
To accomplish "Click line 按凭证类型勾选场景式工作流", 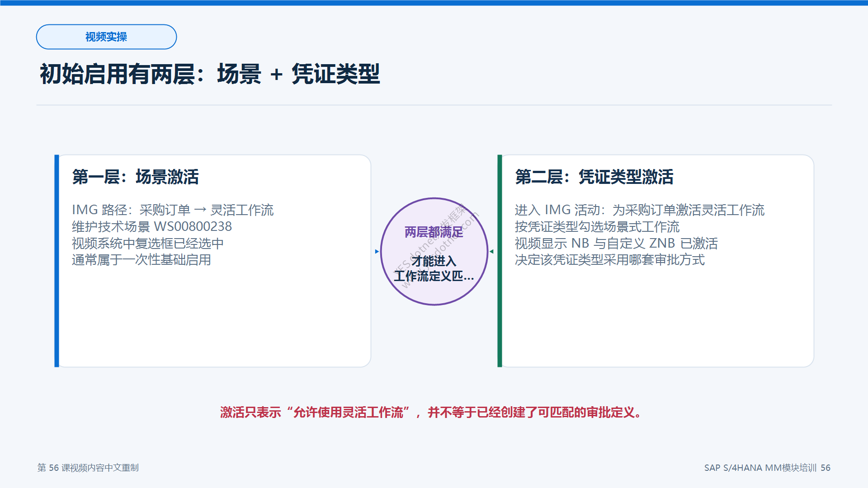I will 597,226.
